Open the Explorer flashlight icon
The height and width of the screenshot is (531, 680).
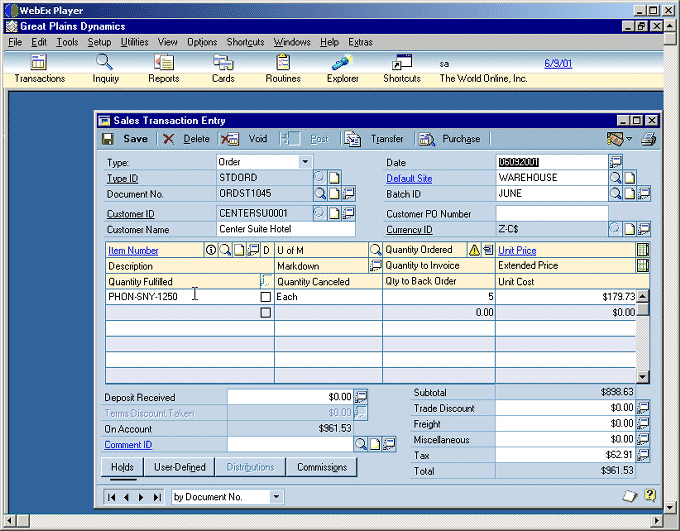pyautogui.click(x=342, y=62)
